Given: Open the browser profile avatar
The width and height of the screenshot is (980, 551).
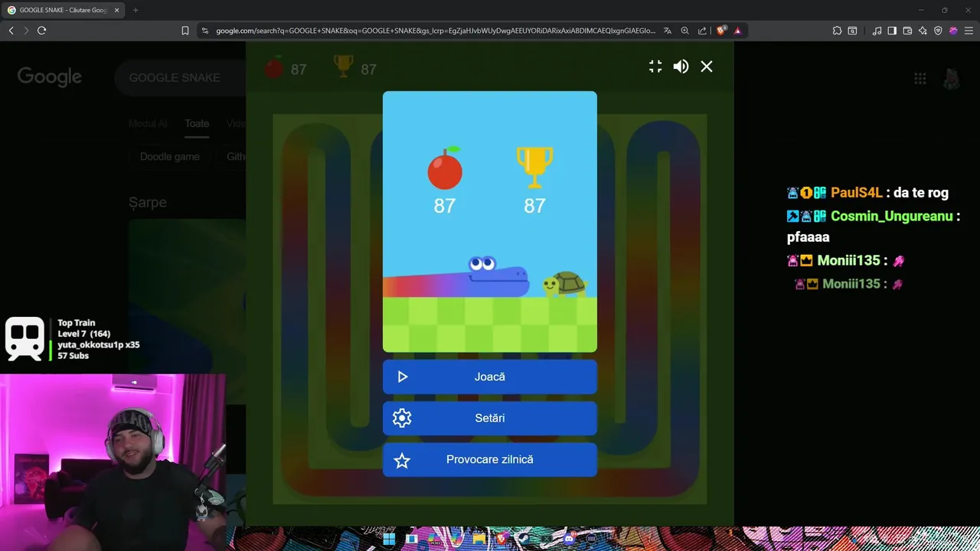Looking at the screenshot, I should (x=953, y=31).
